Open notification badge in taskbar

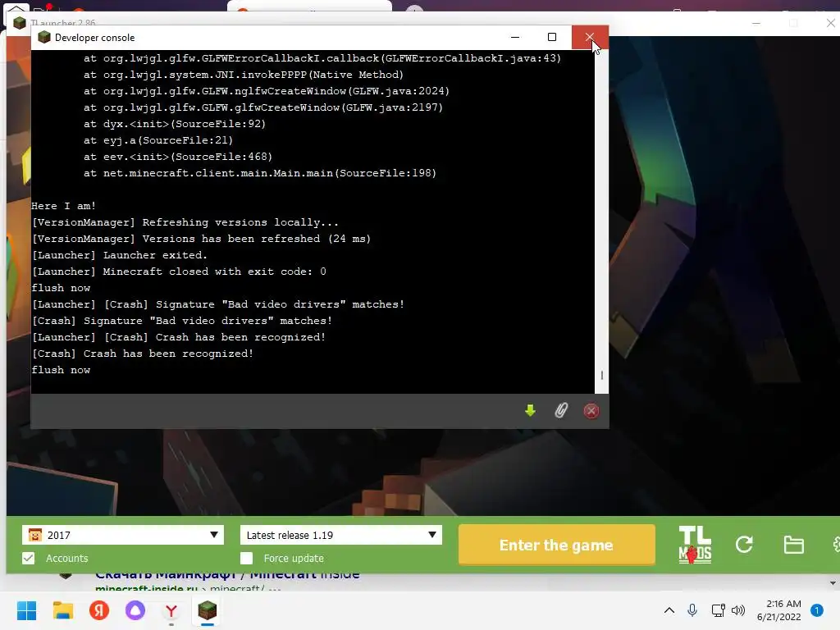click(x=816, y=610)
